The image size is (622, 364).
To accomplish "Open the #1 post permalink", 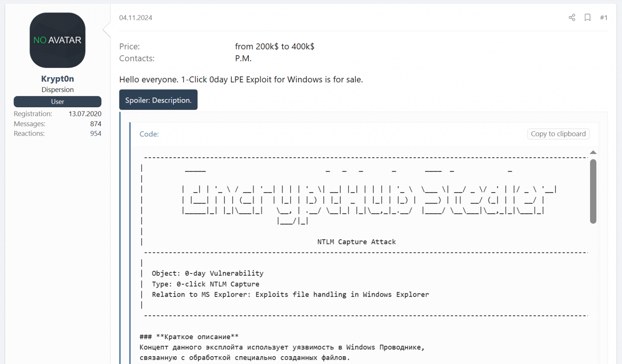I will (x=604, y=17).
